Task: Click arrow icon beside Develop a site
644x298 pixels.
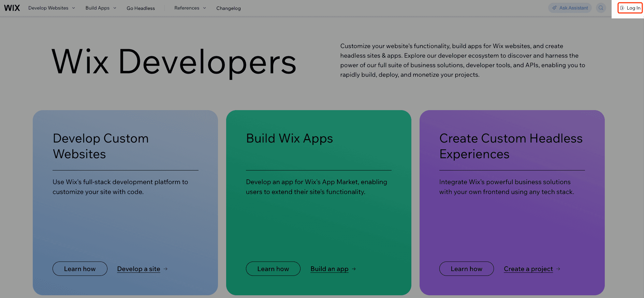Action: [x=165, y=269]
